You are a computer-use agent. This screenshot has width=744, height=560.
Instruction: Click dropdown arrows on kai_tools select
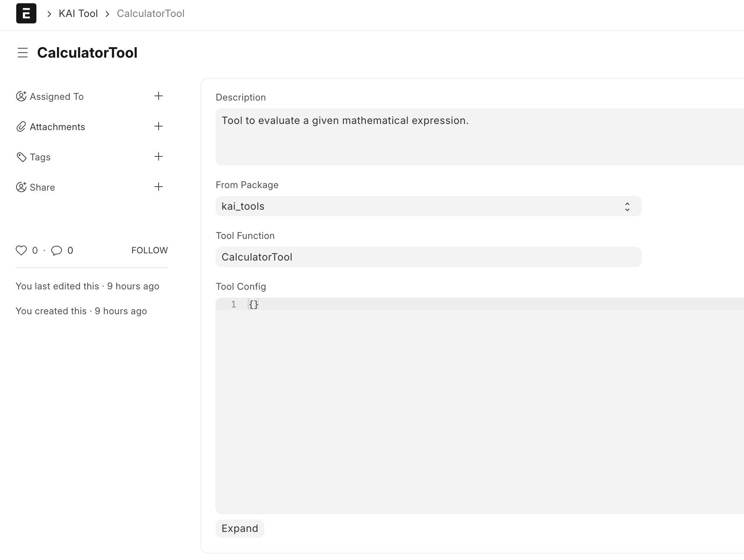point(627,206)
